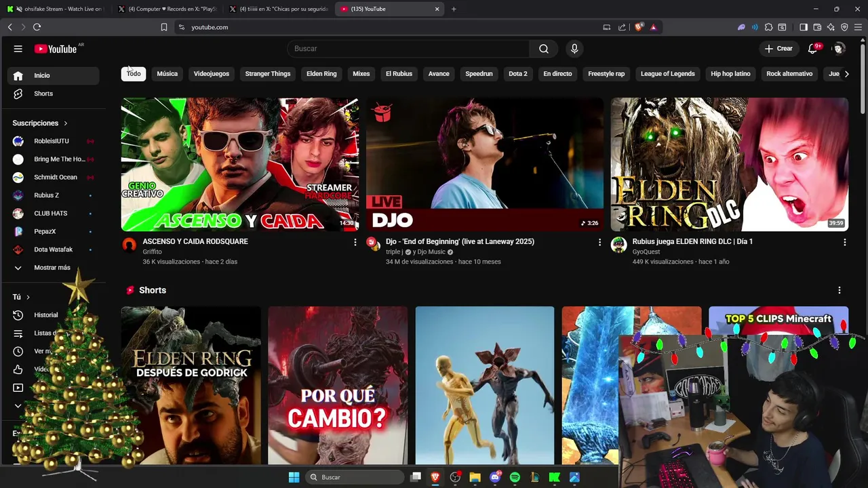Click the search magnifier button
This screenshot has height=488, width=868.
(544, 49)
